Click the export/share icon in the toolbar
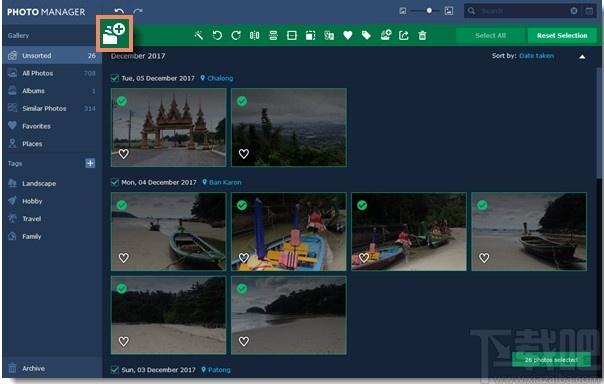 (x=404, y=35)
